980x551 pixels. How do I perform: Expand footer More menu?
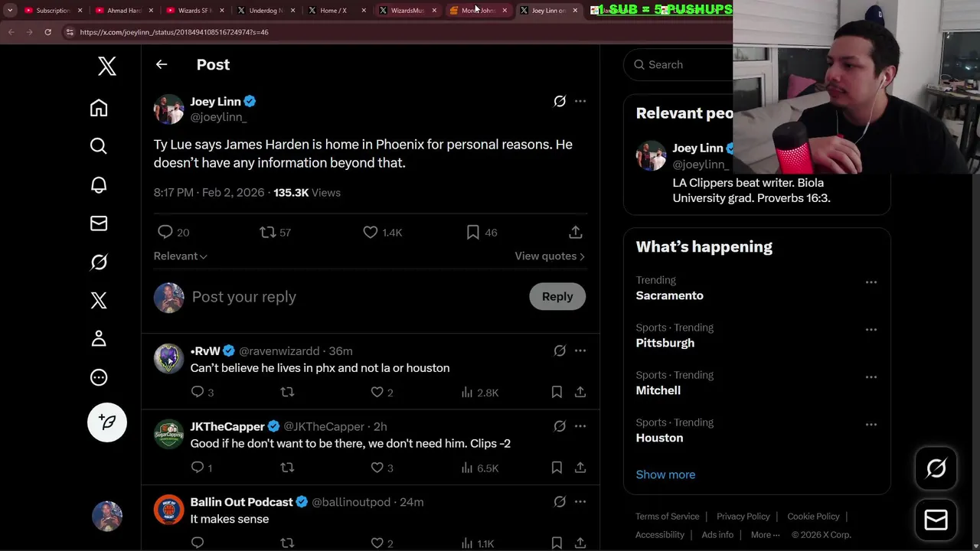tap(766, 535)
